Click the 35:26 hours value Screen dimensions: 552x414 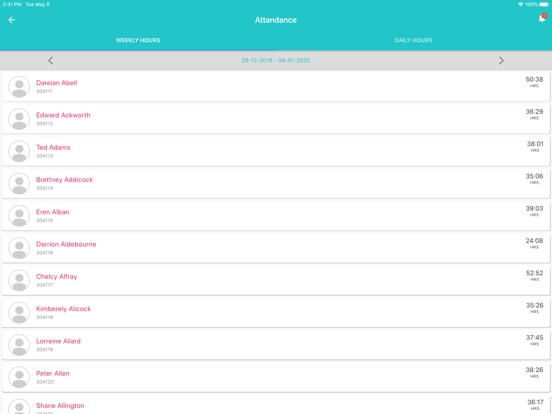(x=534, y=305)
